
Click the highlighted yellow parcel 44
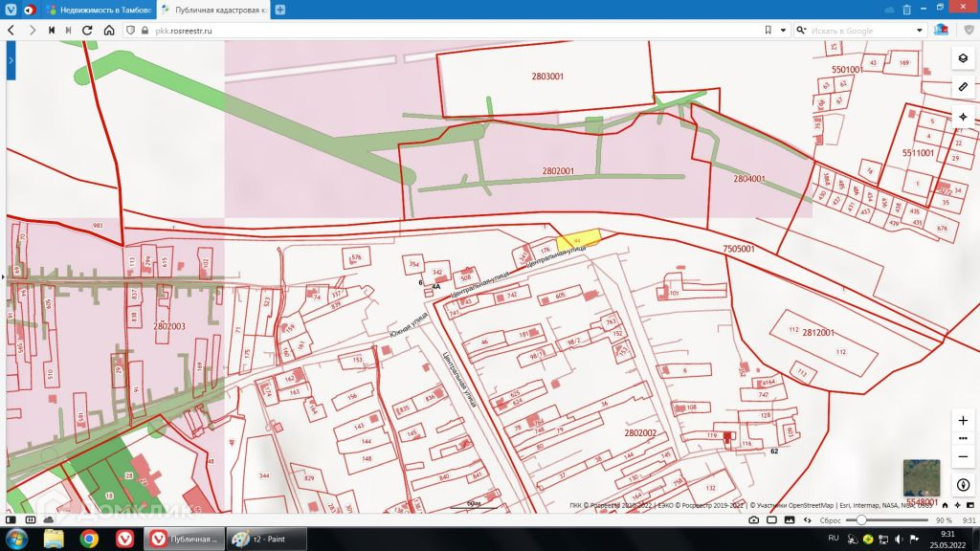tap(579, 240)
